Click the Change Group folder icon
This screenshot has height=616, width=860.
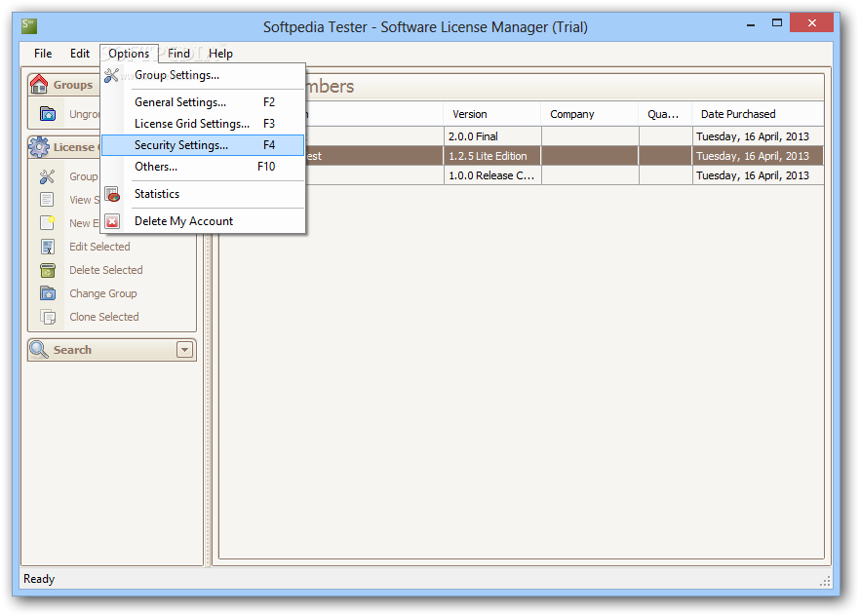[48, 293]
